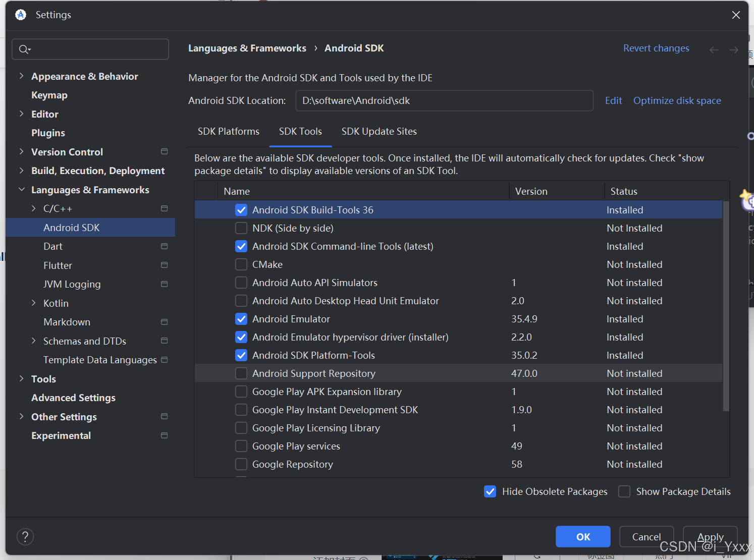This screenshot has width=754, height=560.
Task: Click project-level icon next to Experimental
Action: click(x=164, y=435)
